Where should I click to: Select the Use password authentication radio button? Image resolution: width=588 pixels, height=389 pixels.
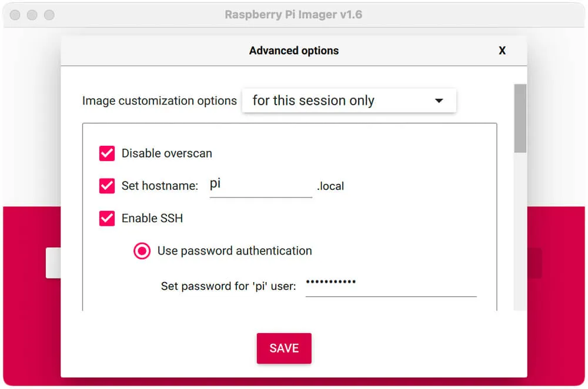[x=142, y=251]
